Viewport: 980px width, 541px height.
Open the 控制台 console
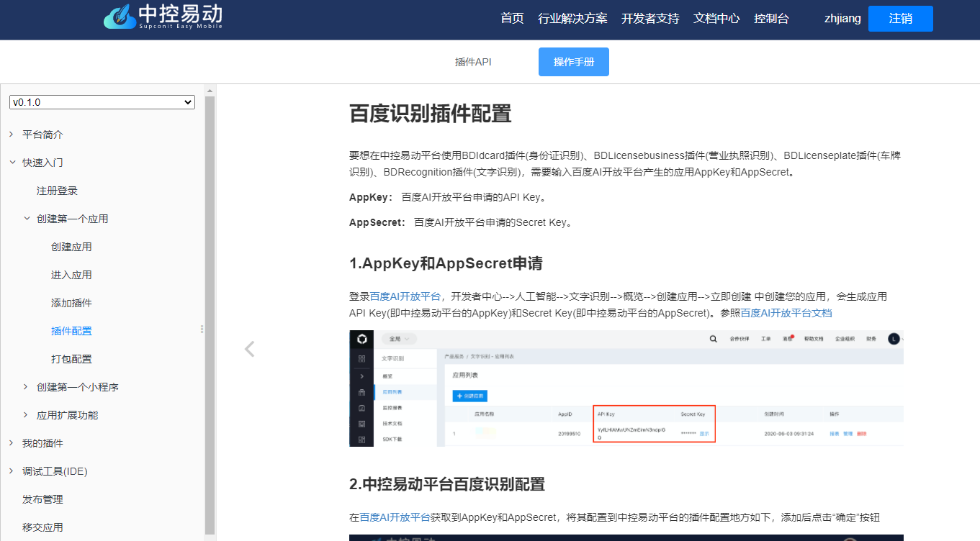[x=771, y=19]
